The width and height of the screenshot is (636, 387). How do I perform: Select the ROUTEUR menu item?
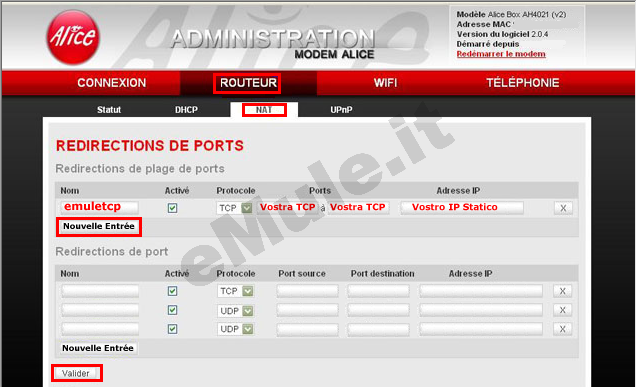point(248,83)
